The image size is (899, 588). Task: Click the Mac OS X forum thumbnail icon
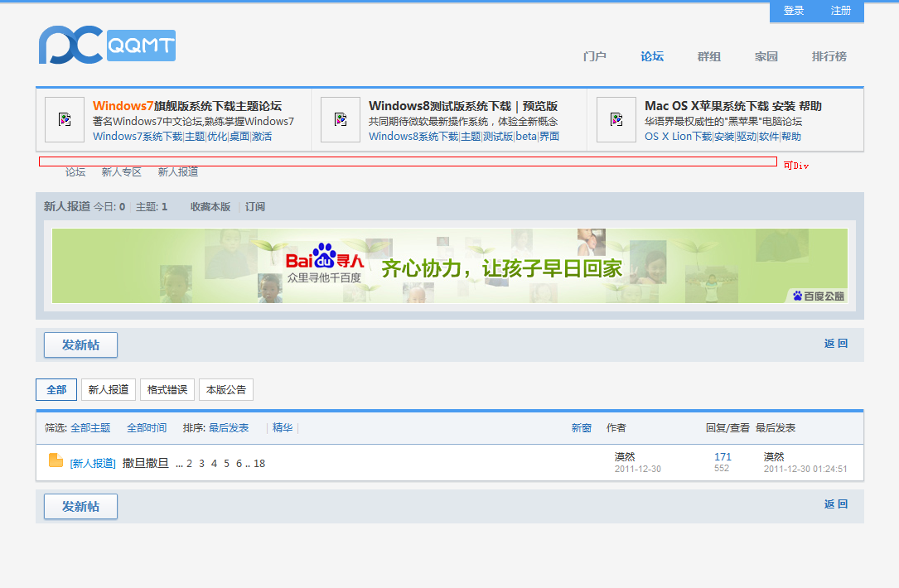pyautogui.click(x=616, y=119)
